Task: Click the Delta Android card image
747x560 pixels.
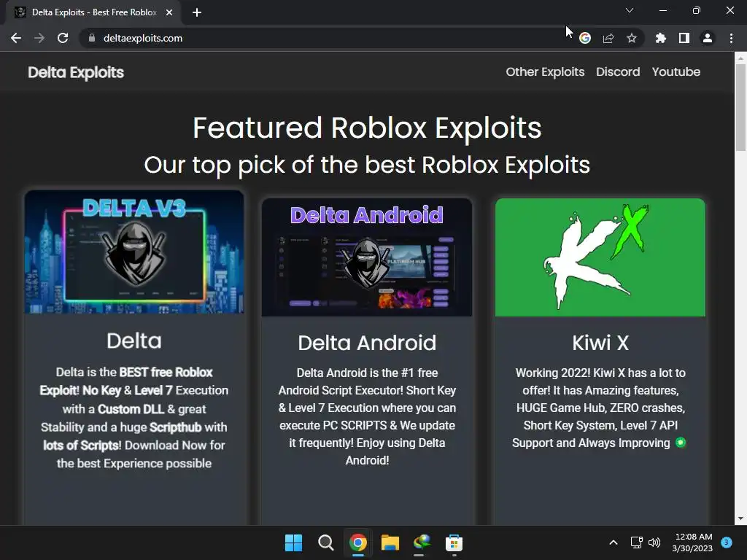Action: pos(367,257)
